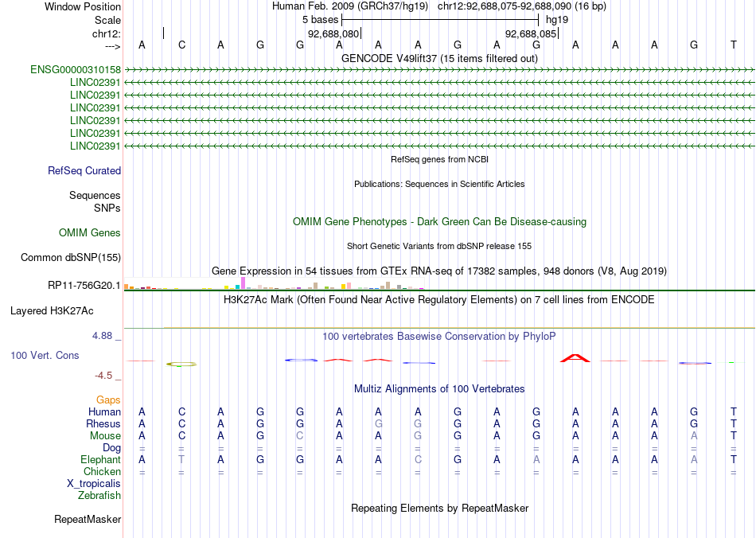The height and width of the screenshot is (538, 756).
Task: Click the 92,688,085 ruler coordinate
Action: [531, 33]
